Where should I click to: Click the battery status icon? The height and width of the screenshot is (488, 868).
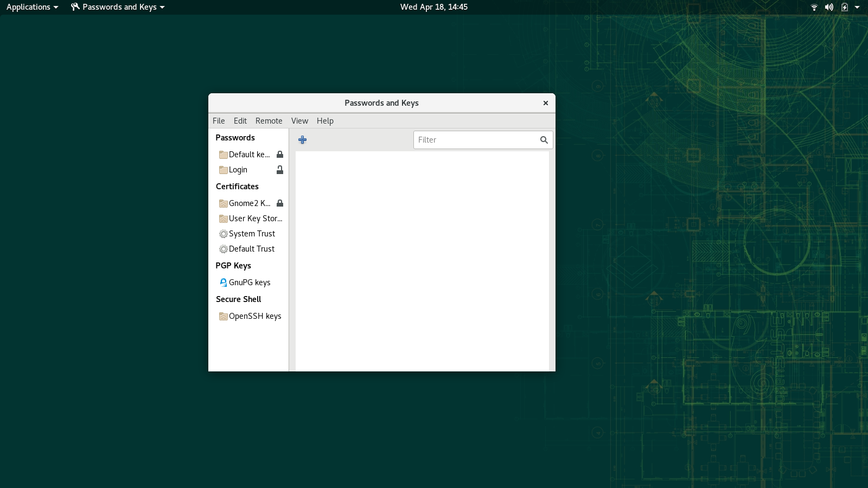coord(844,7)
